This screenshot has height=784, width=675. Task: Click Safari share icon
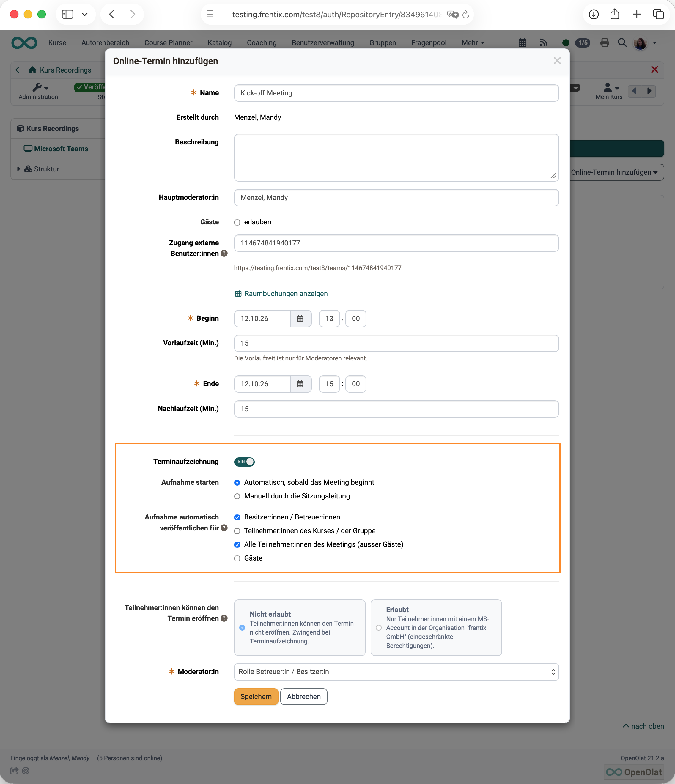click(x=615, y=14)
